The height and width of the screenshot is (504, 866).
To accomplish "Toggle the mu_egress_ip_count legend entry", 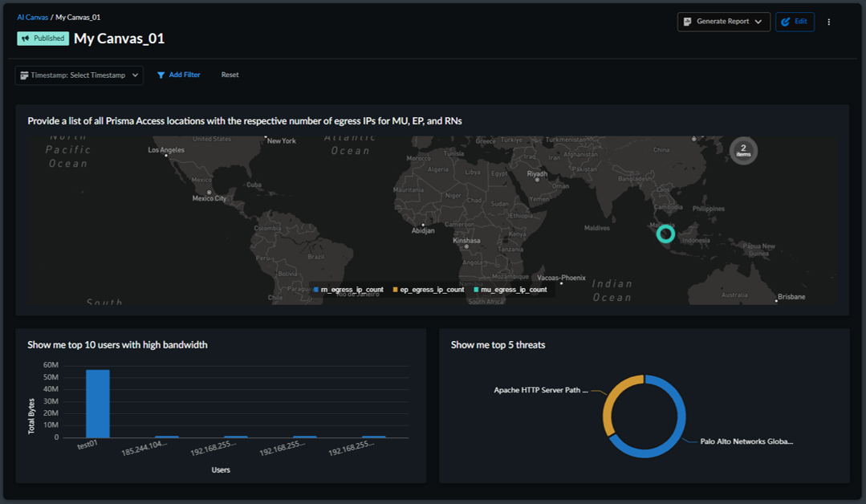I will tap(510, 290).
